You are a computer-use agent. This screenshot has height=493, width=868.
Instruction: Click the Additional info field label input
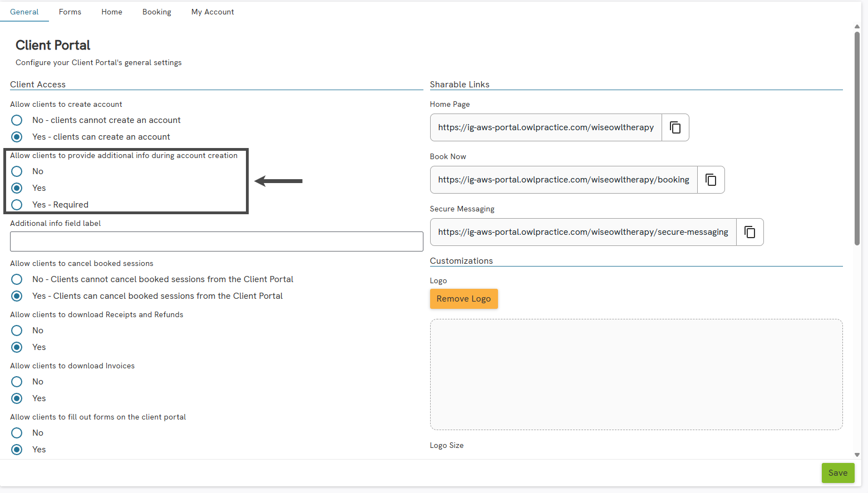(216, 241)
